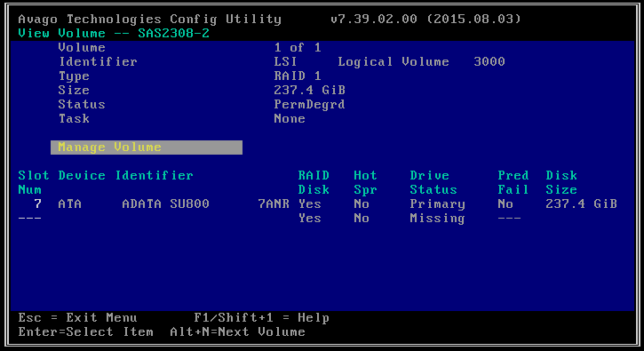Click the Alt+N=Next Volume hint
Viewport: 644px width, 351px height.
pos(237,331)
